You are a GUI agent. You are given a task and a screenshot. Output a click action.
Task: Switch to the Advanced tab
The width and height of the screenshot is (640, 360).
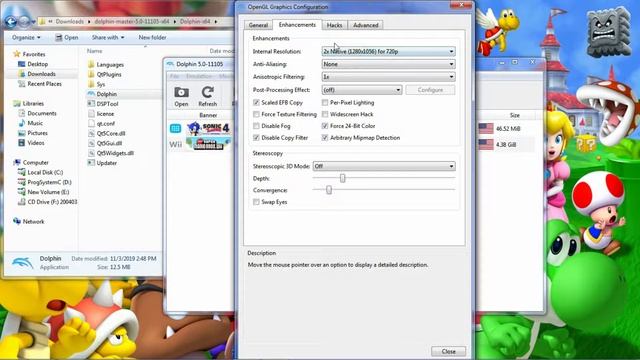(x=366, y=25)
